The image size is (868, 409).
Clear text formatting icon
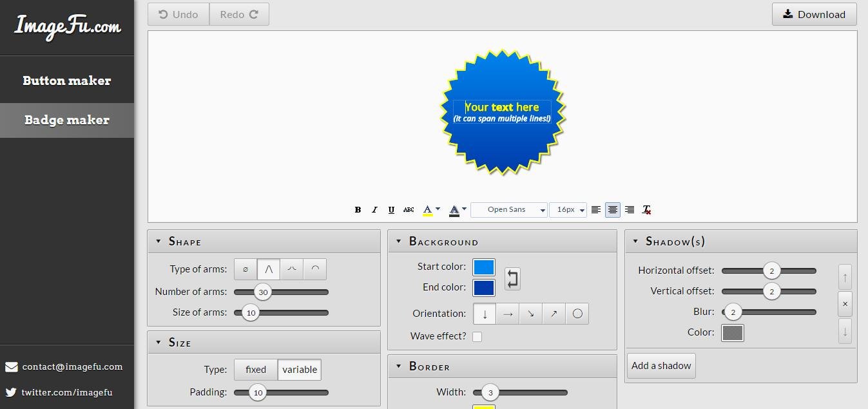pyautogui.click(x=646, y=210)
